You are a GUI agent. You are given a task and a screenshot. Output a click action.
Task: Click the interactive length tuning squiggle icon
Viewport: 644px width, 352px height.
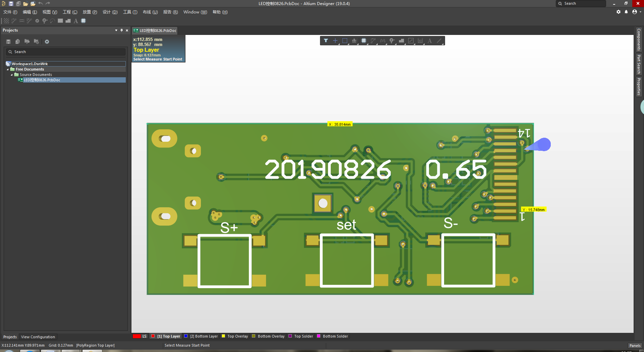382,41
